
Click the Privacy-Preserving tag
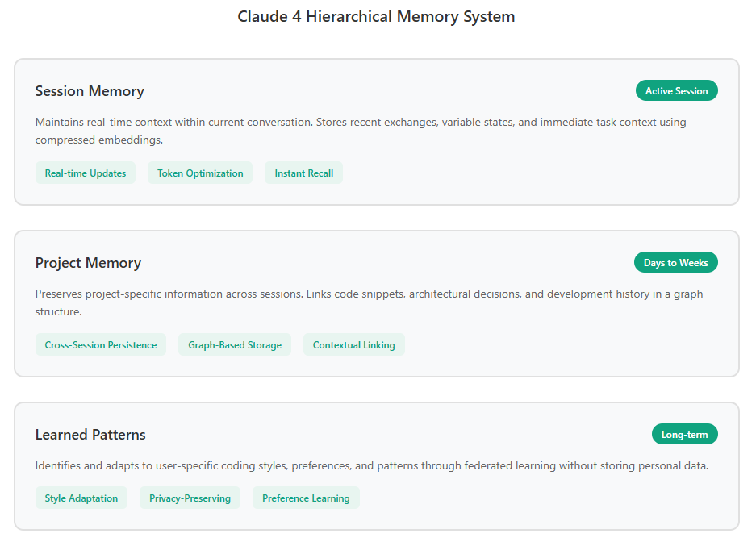(190, 498)
